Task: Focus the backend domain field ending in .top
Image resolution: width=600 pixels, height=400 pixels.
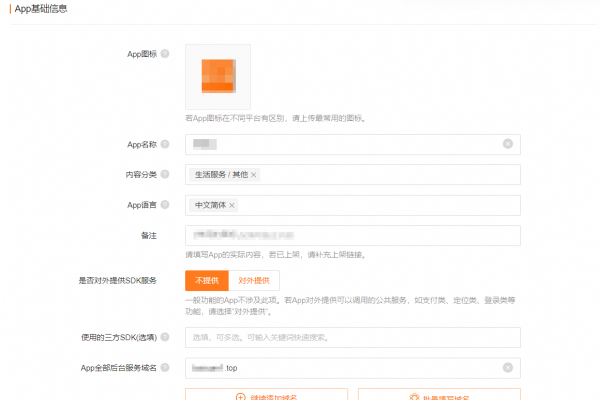Action: 353,368
